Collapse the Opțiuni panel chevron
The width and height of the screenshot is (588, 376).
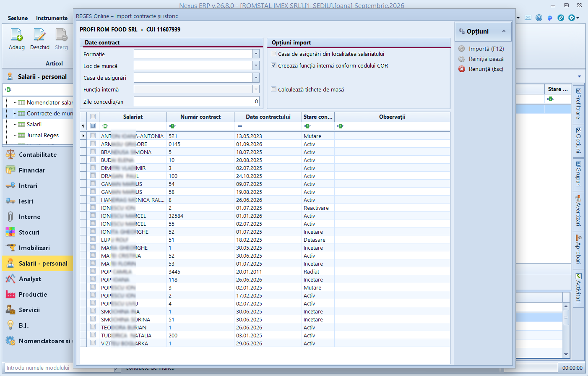504,31
